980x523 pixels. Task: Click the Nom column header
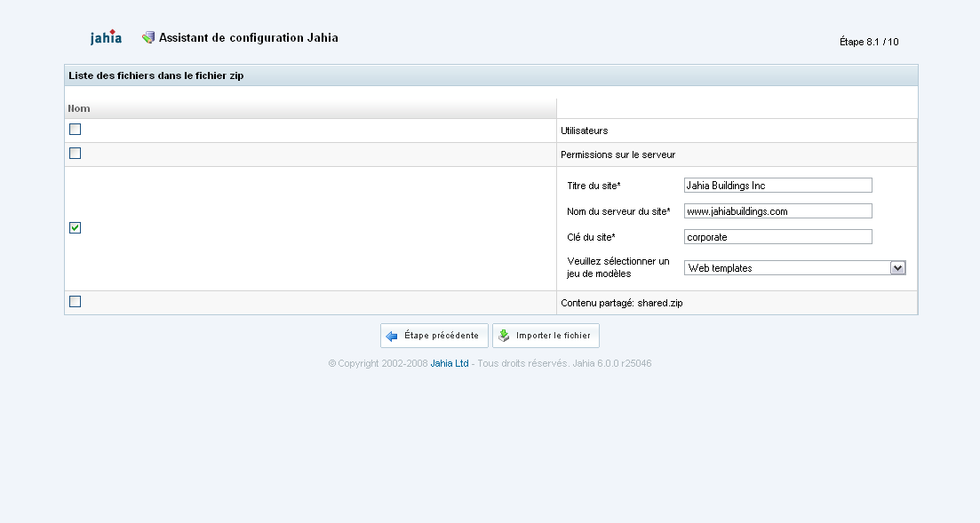(x=310, y=108)
